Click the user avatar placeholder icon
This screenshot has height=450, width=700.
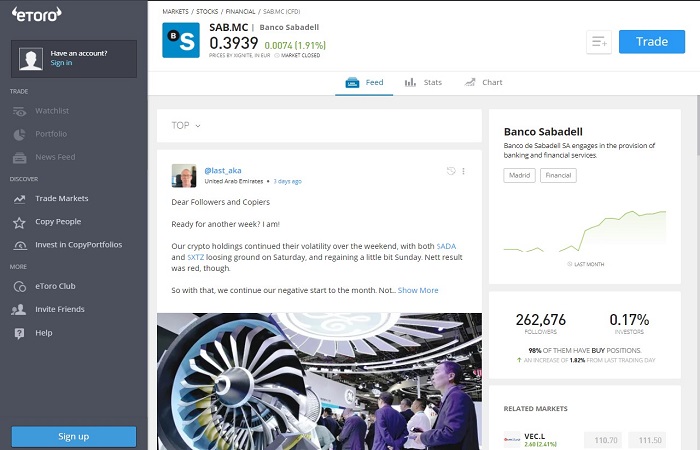(x=31, y=59)
